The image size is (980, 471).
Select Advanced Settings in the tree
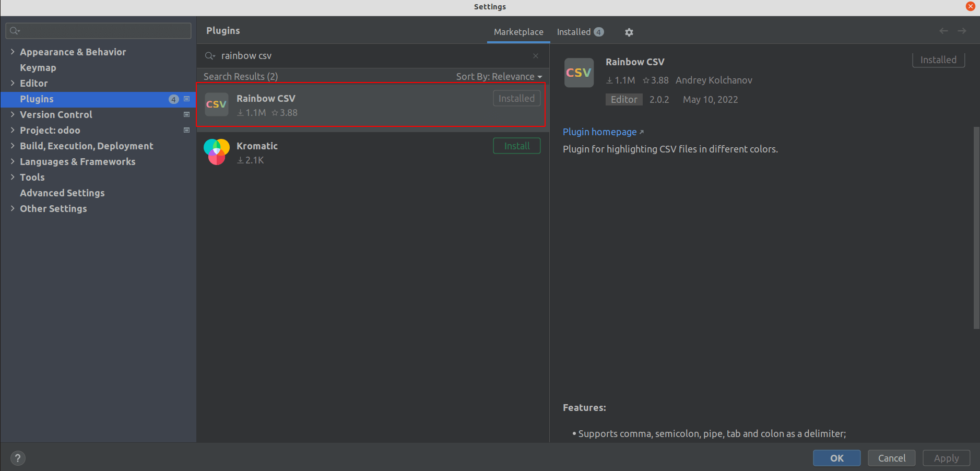pyautogui.click(x=62, y=193)
